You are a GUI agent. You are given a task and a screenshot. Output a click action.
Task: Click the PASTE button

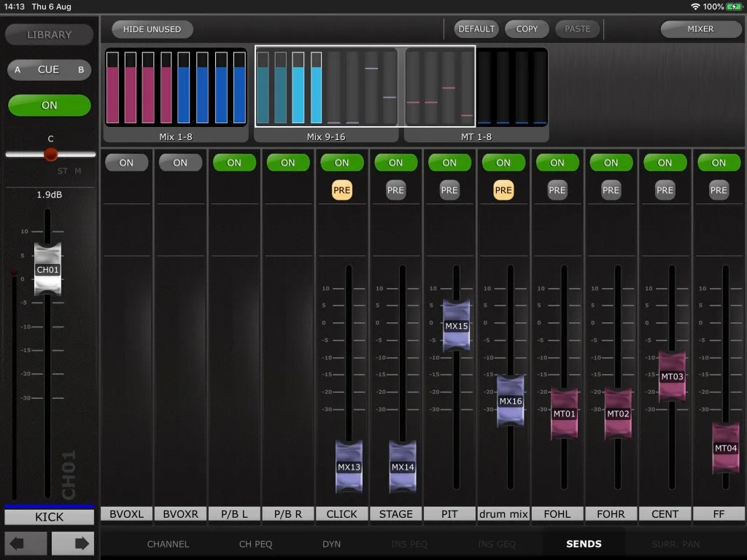(577, 29)
